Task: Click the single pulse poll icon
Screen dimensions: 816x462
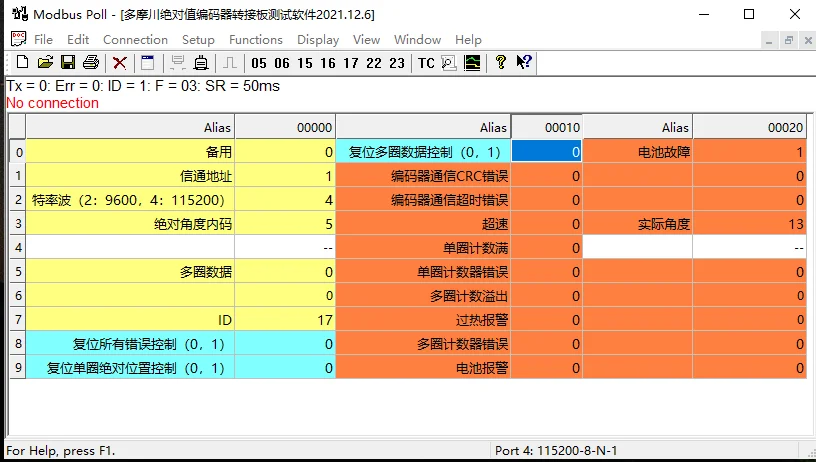Action: coord(230,63)
